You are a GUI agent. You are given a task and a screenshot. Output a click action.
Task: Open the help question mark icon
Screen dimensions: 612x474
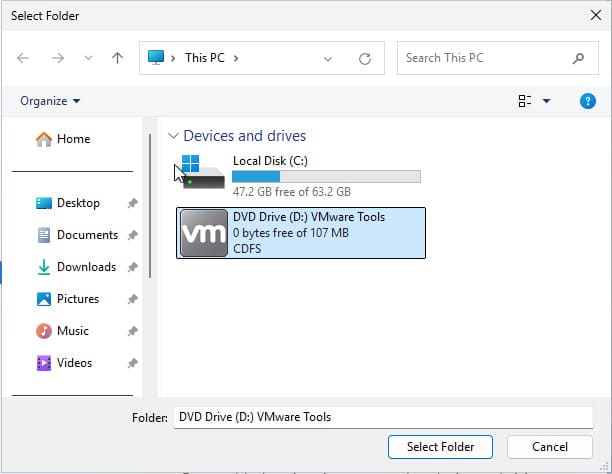pos(588,101)
